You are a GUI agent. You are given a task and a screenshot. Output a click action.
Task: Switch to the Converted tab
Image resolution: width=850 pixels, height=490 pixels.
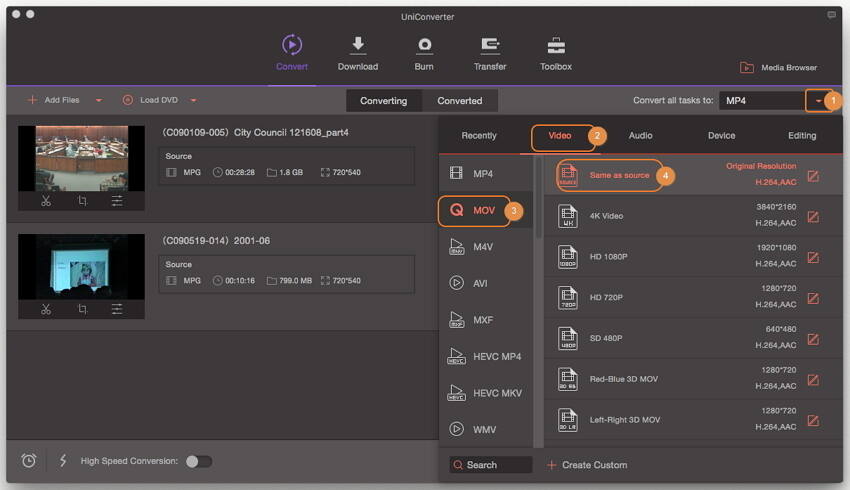click(x=460, y=101)
